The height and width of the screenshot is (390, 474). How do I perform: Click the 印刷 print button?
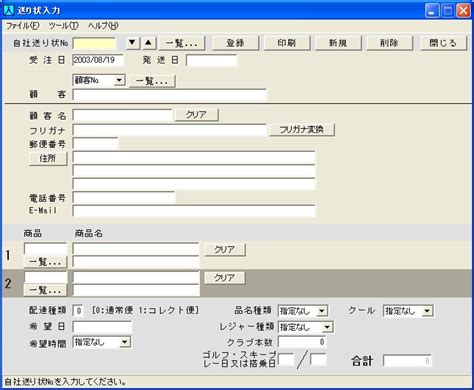point(287,43)
